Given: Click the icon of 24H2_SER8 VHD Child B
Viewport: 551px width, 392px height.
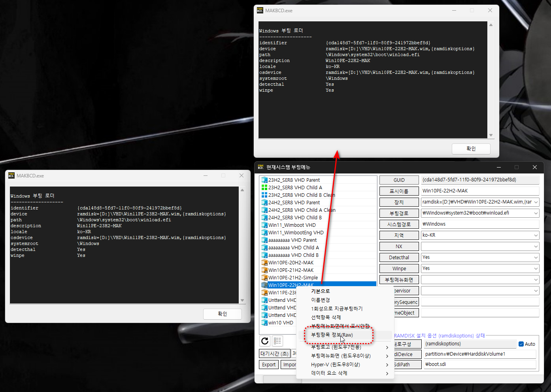Looking at the screenshot, I should (264, 218).
